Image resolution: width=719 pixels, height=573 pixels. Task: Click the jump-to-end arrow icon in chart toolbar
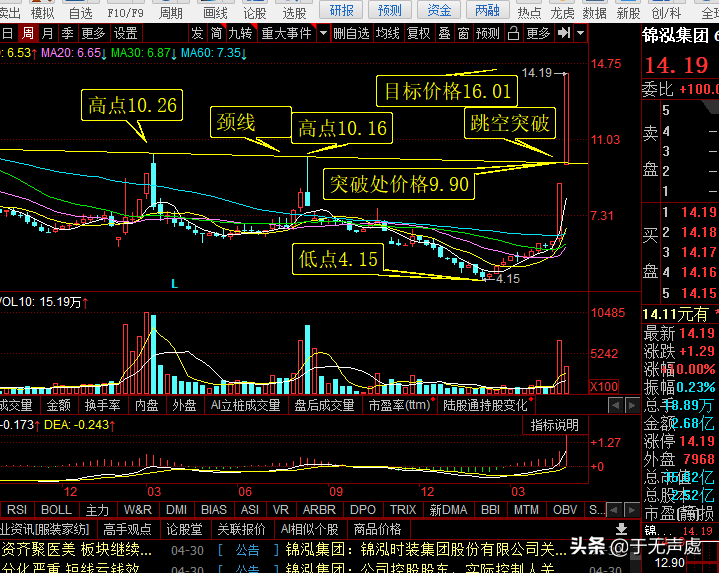564,33
